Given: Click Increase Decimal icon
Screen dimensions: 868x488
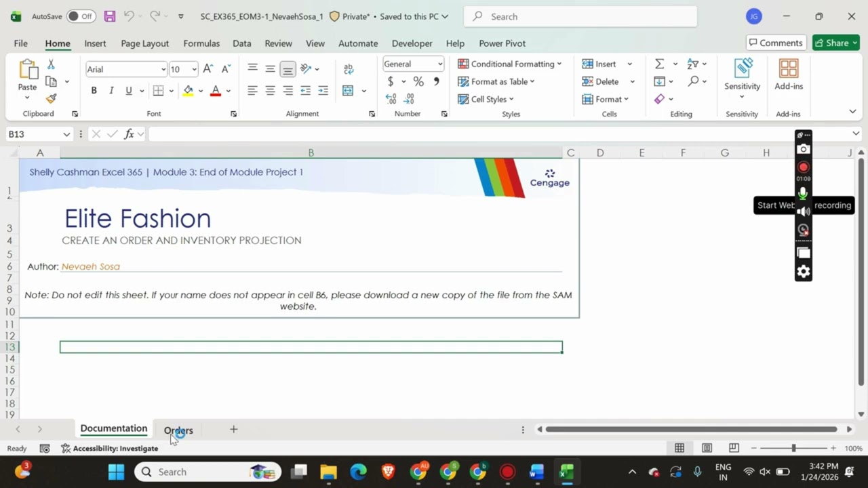Looking at the screenshot, I should (391, 99).
